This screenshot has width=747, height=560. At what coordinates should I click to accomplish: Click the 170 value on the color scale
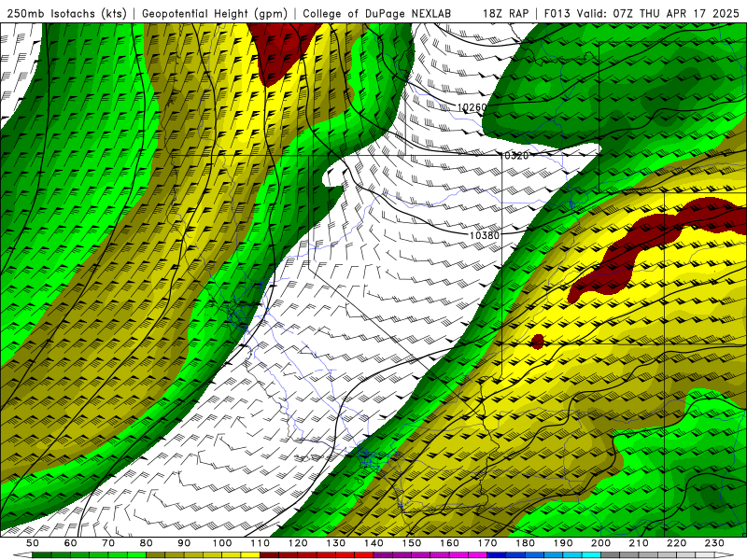coord(487,543)
